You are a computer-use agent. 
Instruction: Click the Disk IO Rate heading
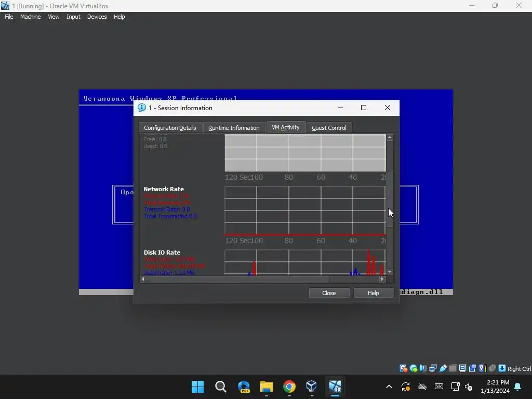tap(162, 252)
